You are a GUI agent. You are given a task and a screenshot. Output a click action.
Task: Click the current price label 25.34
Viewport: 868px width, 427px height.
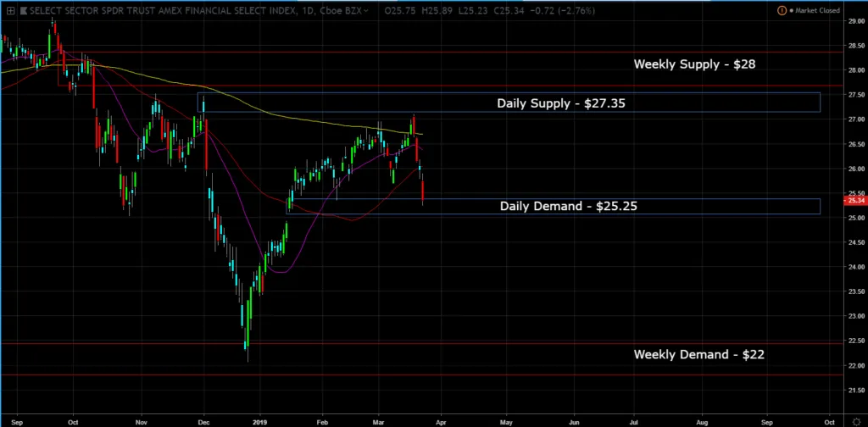(x=856, y=200)
